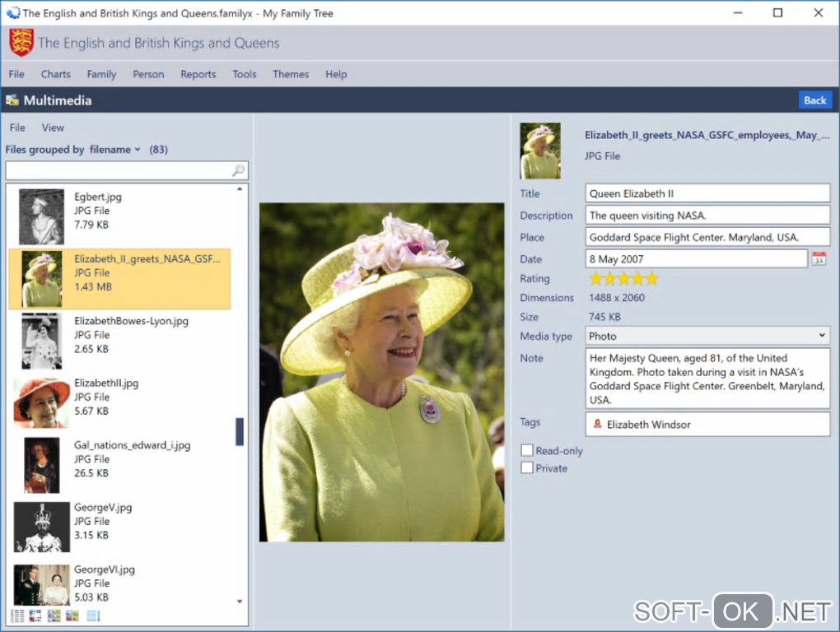Select large thumbnails view icon
The height and width of the screenshot is (632, 840).
click(72, 616)
